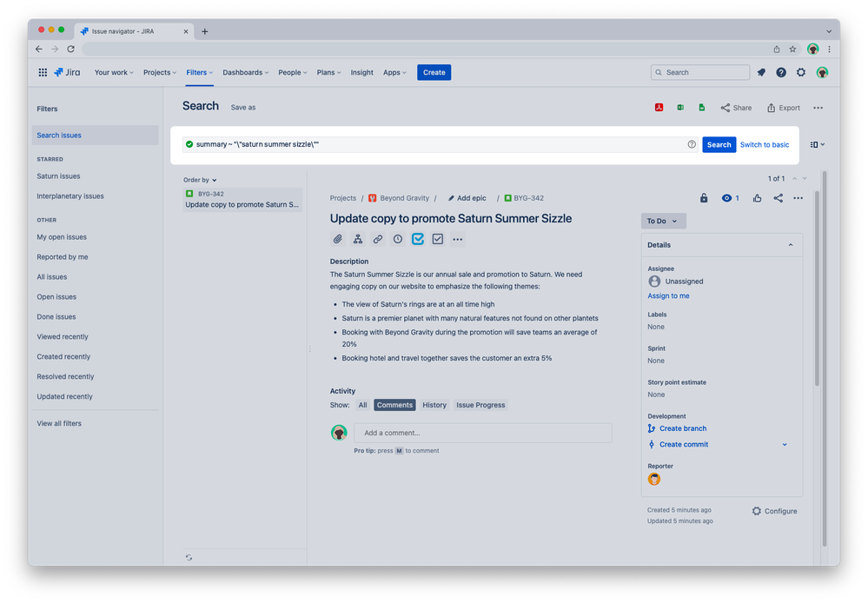Image resolution: width=868 pixels, height=603 pixels.
Task: Show History activity tab
Action: pyautogui.click(x=434, y=405)
